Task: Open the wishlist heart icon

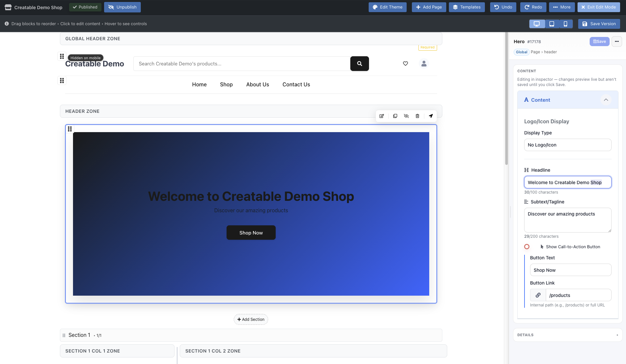Action: [x=405, y=63]
